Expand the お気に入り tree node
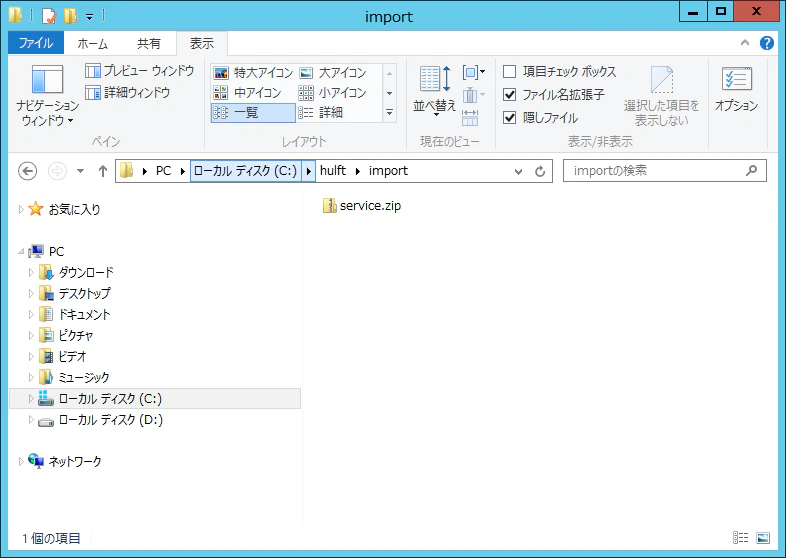Viewport: 786px width, 558px height. (21, 209)
